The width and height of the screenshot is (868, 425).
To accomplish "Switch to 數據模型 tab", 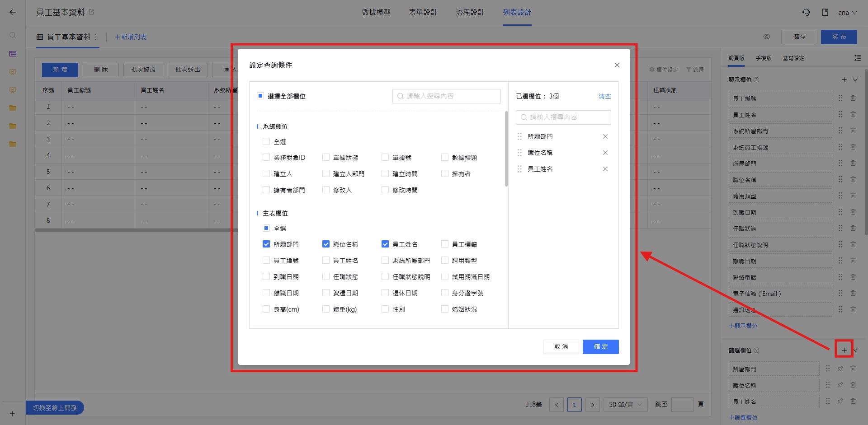I will [376, 12].
